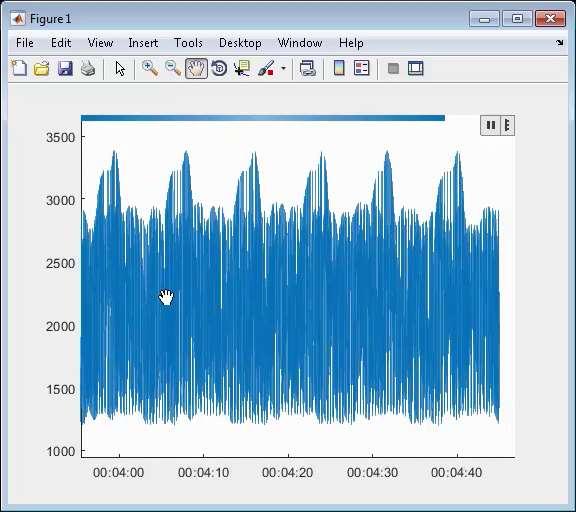This screenshot has width=576, height=512.
Task: Click the 00:04:00 time axis label
Action: 119,472
